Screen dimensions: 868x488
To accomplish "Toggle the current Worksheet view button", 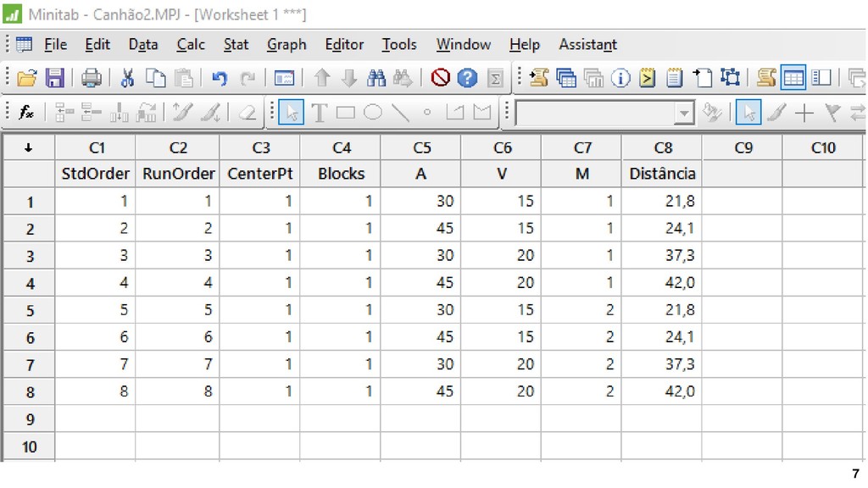I will click(x=793, y=78).
